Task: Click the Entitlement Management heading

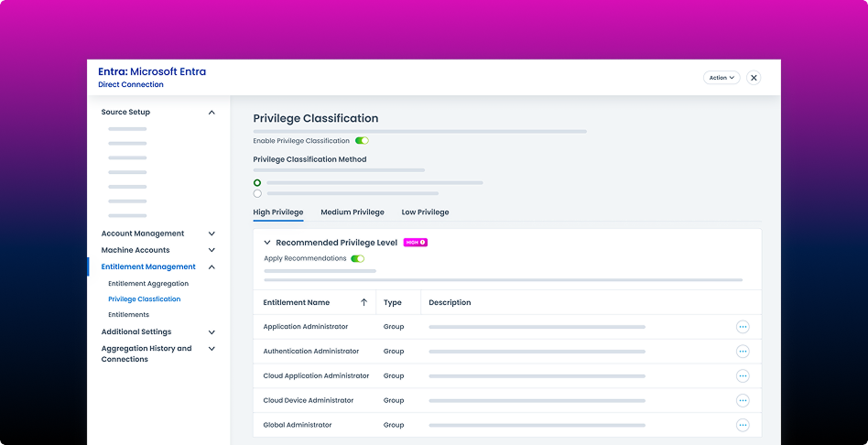Action: pyautogui.click(x=148, y=266)
